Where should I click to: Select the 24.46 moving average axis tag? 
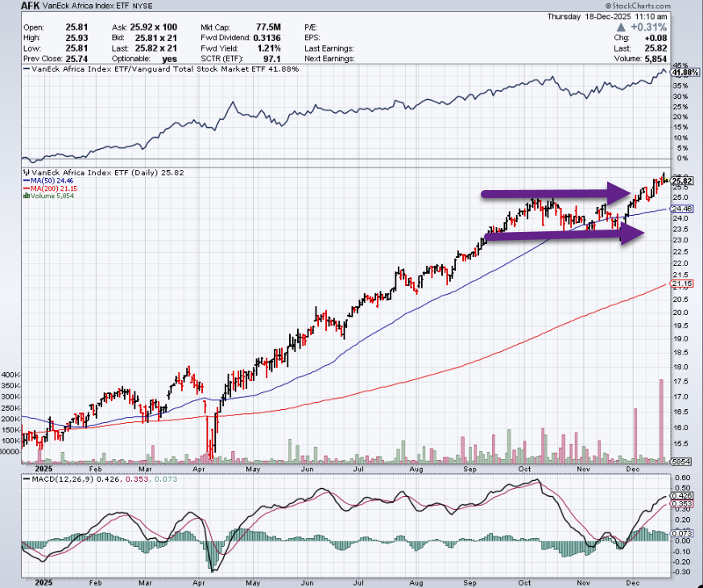point(681,209)
